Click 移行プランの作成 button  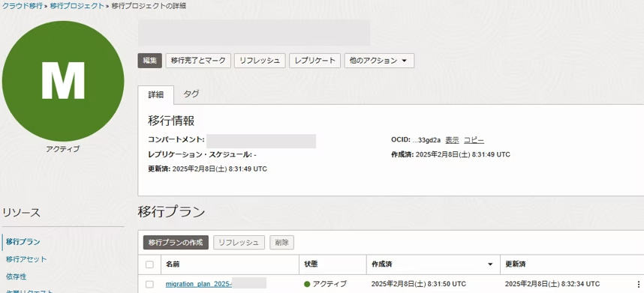[176, 242]
